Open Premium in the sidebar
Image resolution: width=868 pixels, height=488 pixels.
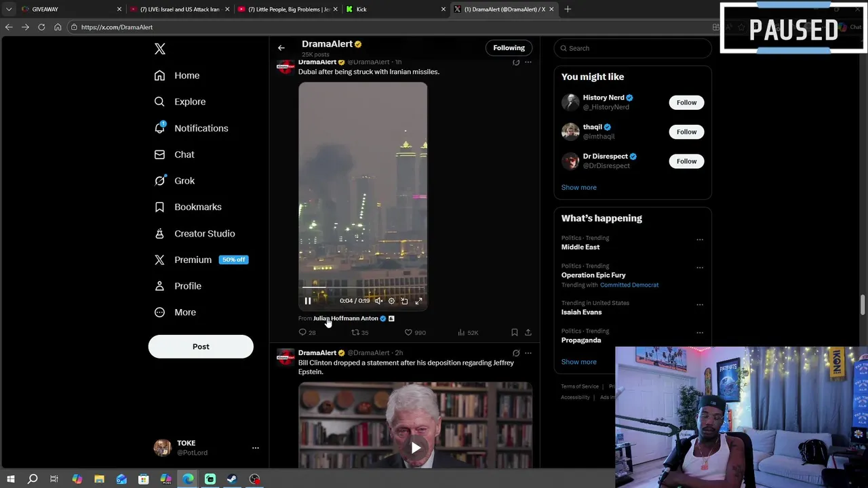click(201, 260)
